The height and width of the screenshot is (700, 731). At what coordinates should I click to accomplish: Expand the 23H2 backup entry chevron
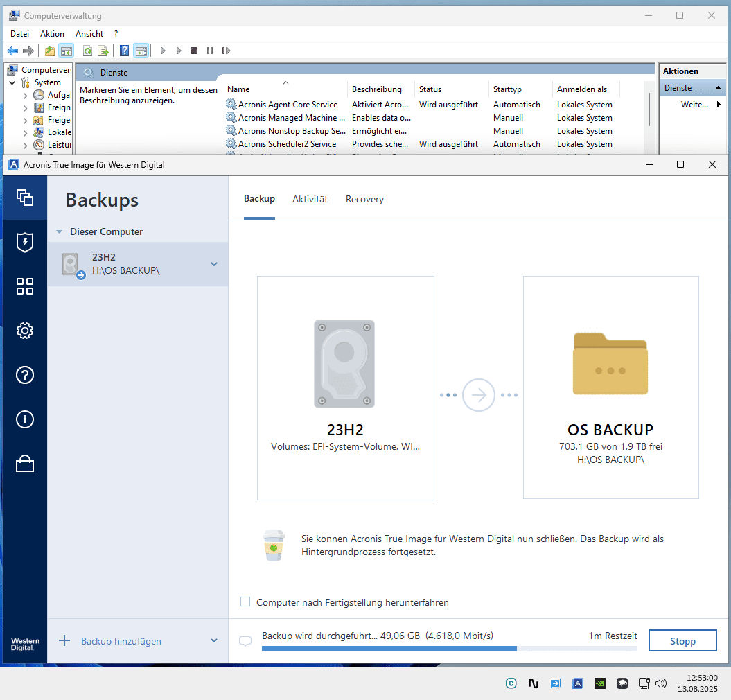214,264
